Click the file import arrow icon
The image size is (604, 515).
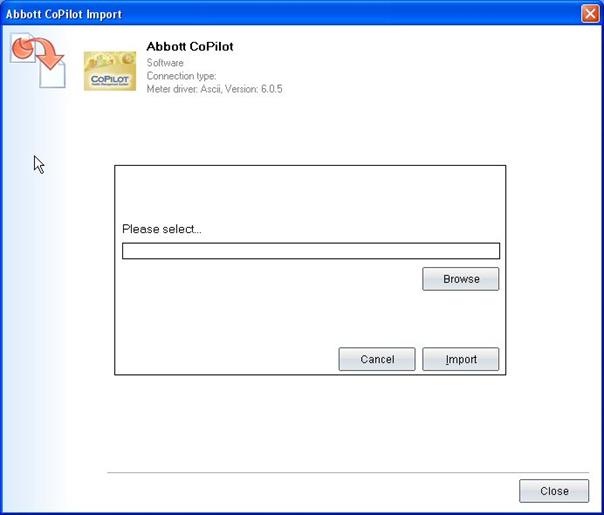(37, 60)
